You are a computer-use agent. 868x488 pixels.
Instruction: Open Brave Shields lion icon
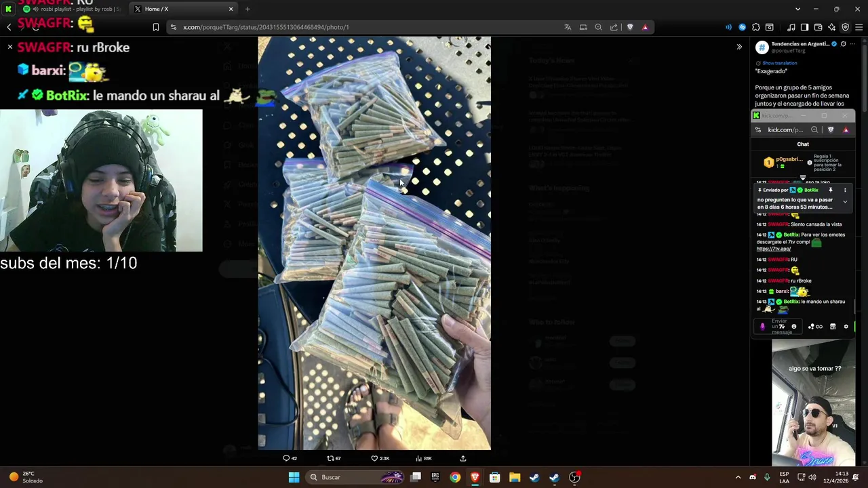point(630,27)
